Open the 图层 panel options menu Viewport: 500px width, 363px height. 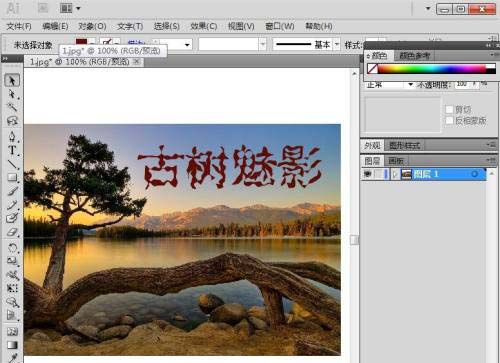point(491,160)
